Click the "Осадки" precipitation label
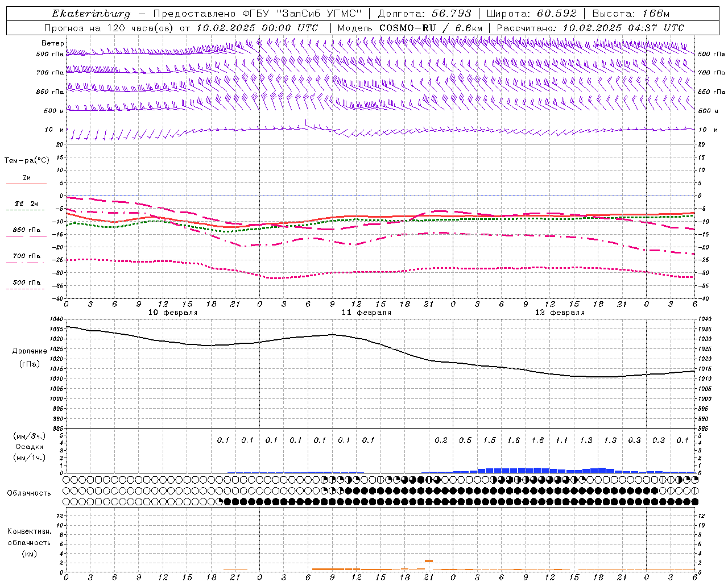 (29, 447)
